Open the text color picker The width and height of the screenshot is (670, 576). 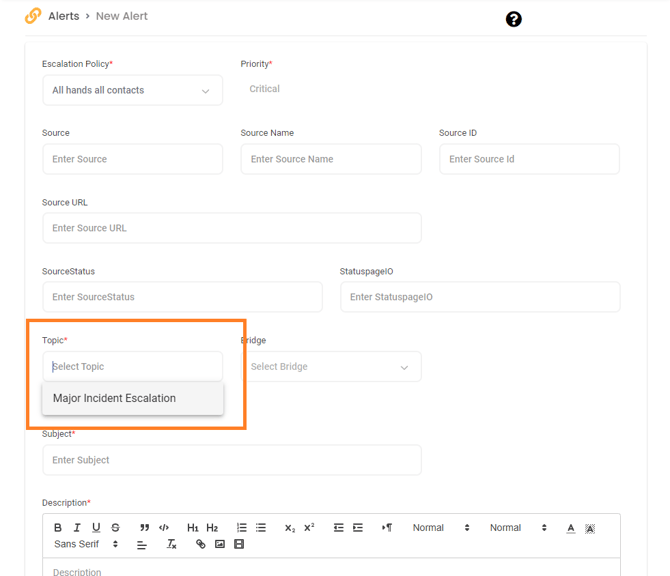coord(571,528)
